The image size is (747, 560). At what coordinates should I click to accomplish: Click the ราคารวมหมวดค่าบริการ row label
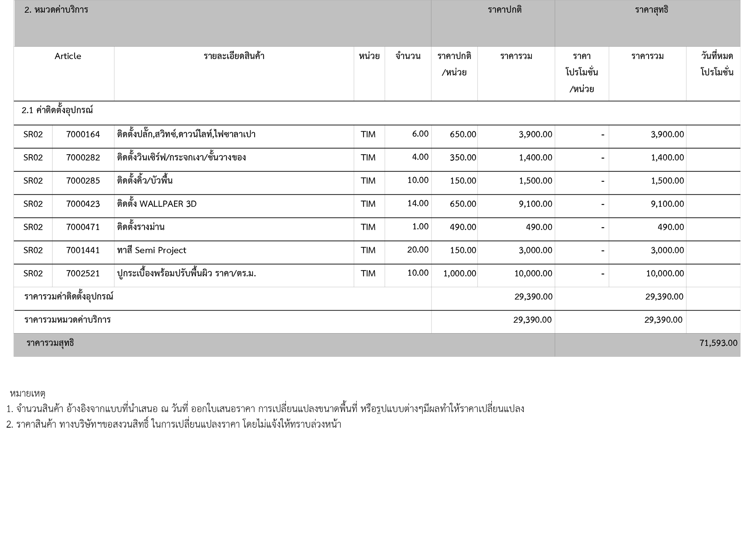click(67, 320)
